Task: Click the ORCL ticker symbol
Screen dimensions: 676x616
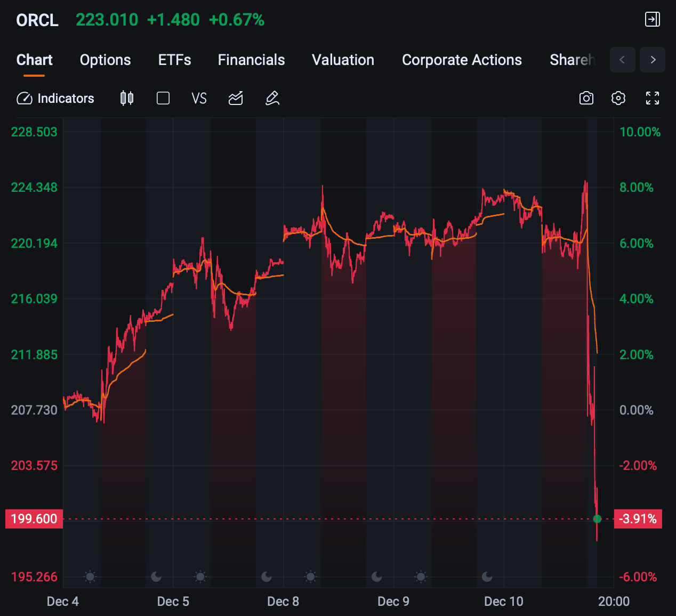Action: point(37,20)
